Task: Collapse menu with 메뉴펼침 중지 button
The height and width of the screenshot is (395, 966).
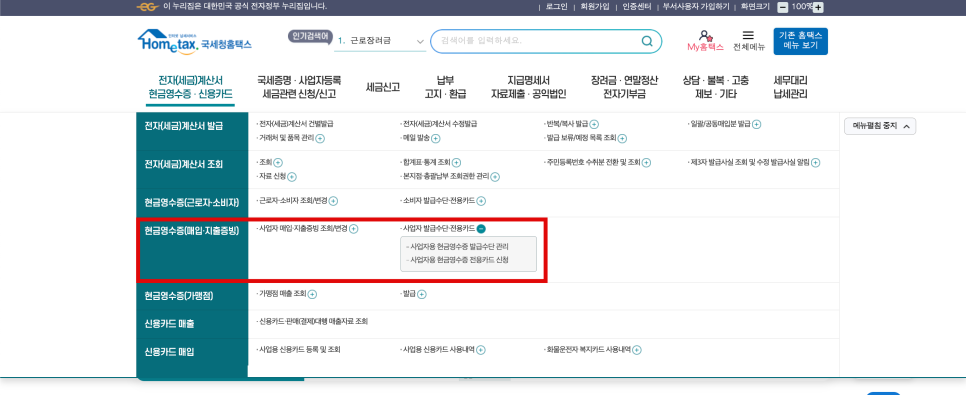Action: tap(880, 126)
